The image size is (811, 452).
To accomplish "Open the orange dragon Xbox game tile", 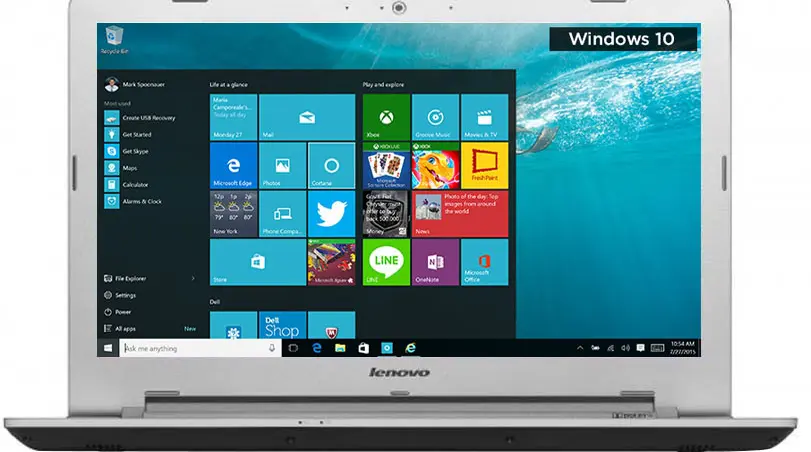I will click(x=435, y=165).
